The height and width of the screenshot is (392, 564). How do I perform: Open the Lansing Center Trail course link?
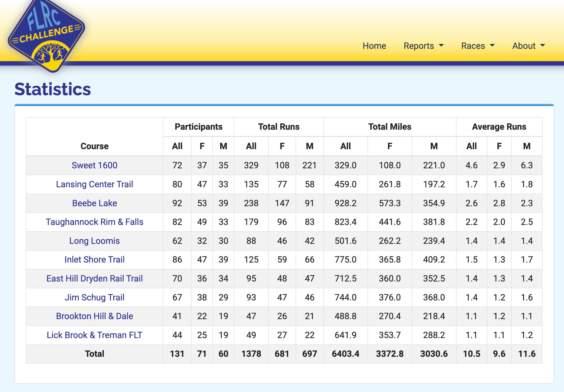pyautogui.click(x=94, y=184)
